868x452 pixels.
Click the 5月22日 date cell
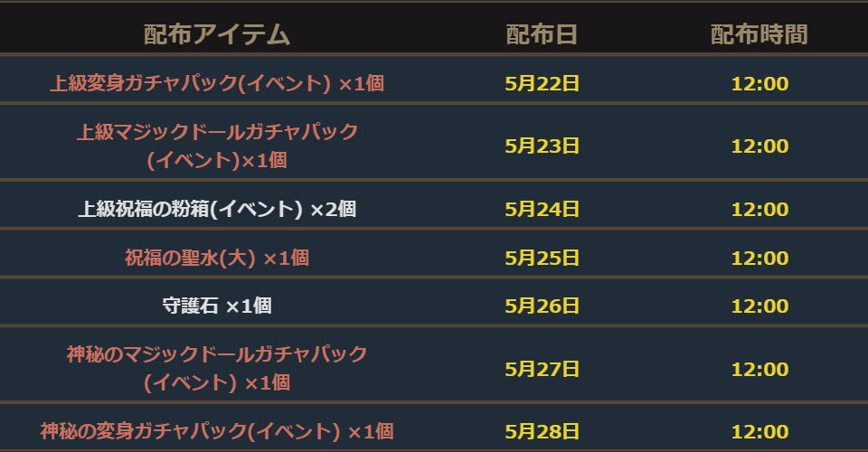pos(542,84)
